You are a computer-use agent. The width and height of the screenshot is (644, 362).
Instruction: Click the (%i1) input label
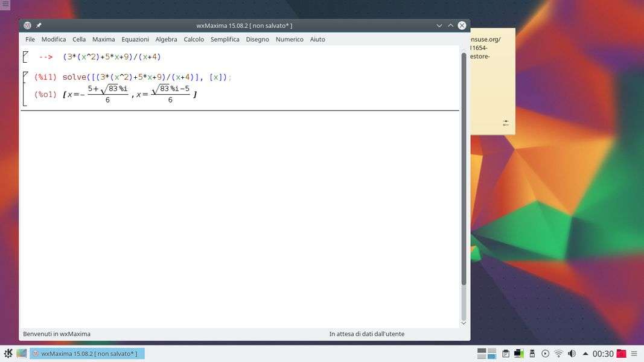(x=45, y=77)
